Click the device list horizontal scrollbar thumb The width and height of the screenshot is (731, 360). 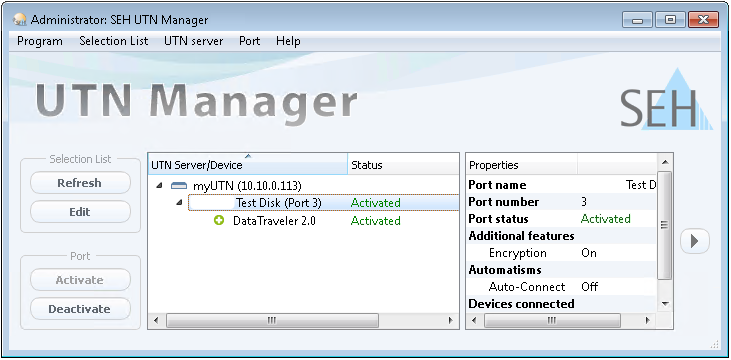(x=272, y=320)
